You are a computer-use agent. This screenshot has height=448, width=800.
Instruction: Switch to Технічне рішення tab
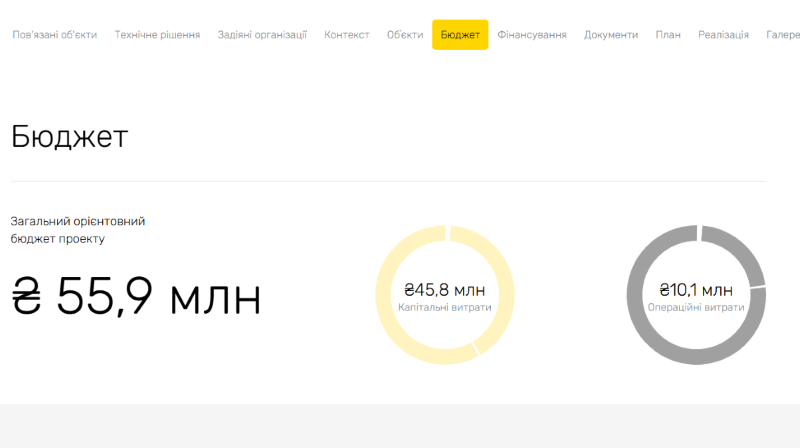[x=157, y=34]
